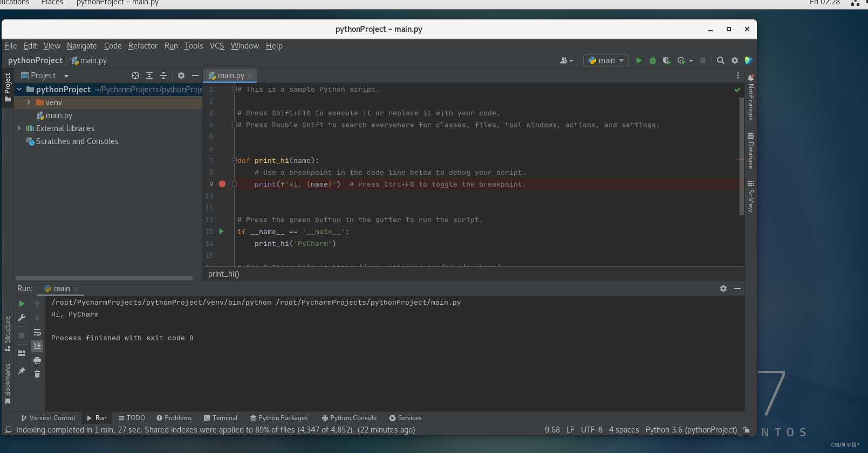Open Search Everywhere magnifier icon
The height and width of the screenshot is (453, 868).
[x=721, y=60]
